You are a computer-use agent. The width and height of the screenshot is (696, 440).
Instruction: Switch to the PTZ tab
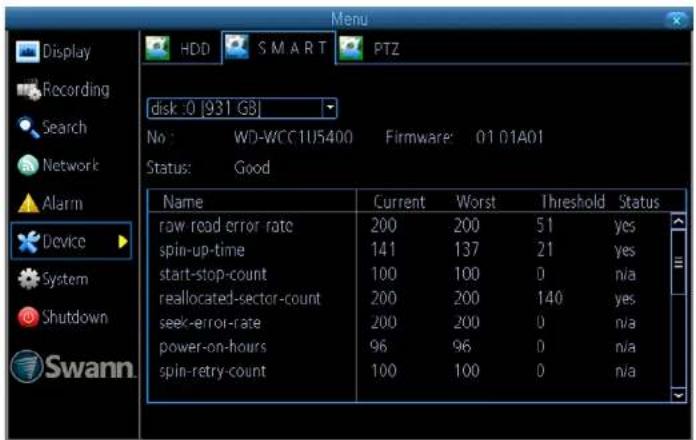tap(371, 48)
